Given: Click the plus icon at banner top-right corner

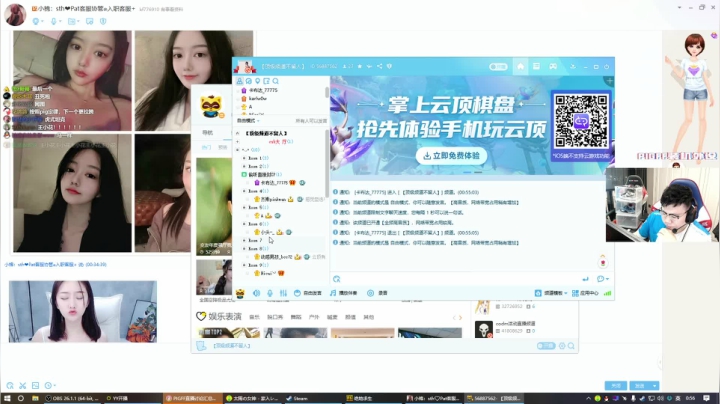Looking at the screenshot, I should point(609,81).
